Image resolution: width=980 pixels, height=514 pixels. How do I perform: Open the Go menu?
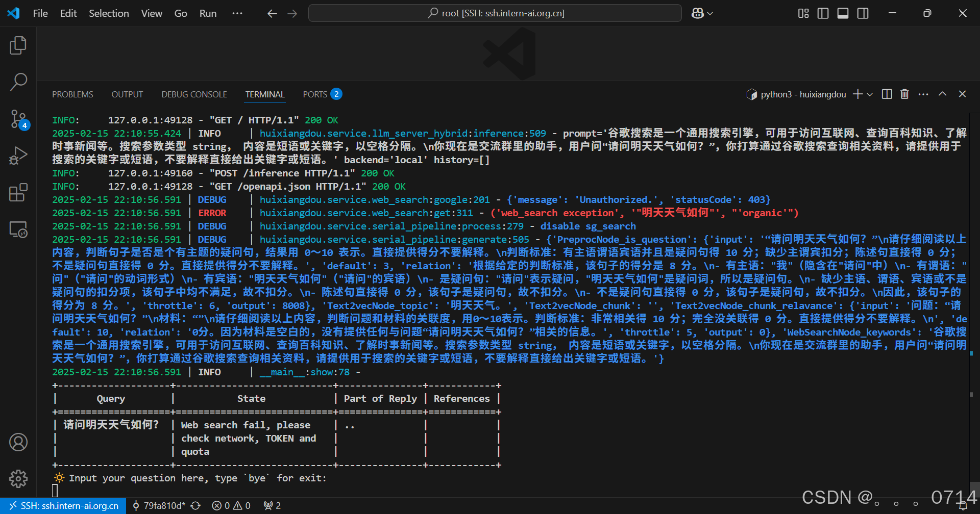(181, 13)
